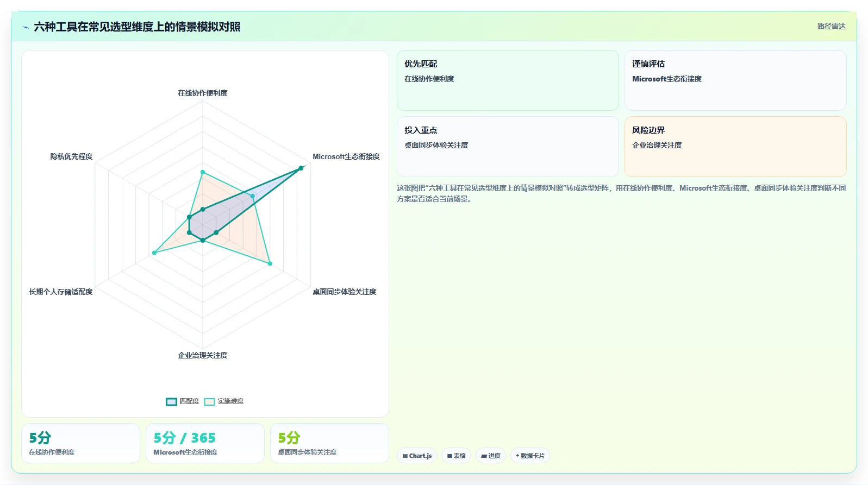Click the 5分 在线协作便利度 stat card
Screen dimensions: 868x485
(x=80, y=443)
